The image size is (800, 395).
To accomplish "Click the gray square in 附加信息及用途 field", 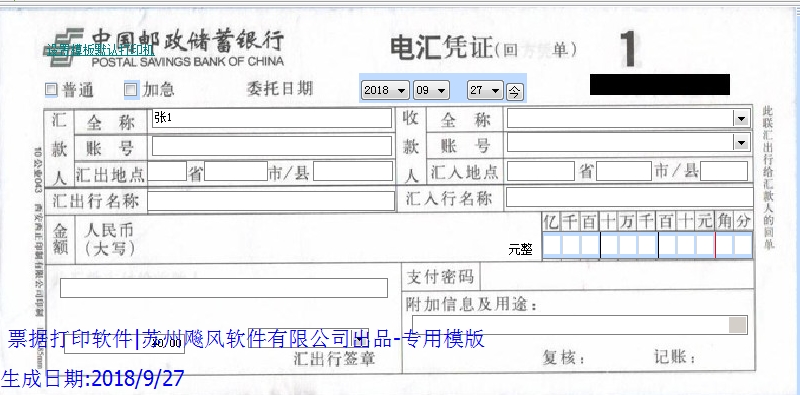I will click(737, 325).
